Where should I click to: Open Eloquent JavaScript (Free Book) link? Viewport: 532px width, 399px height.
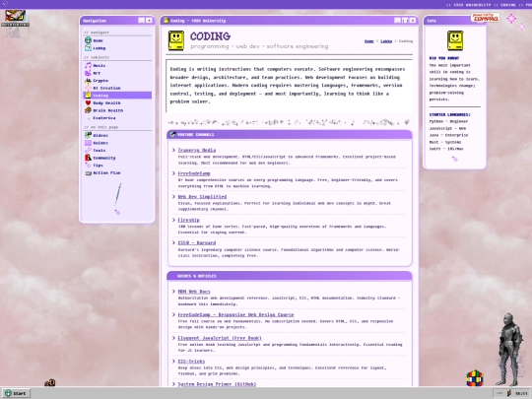(x=220, y=338)
